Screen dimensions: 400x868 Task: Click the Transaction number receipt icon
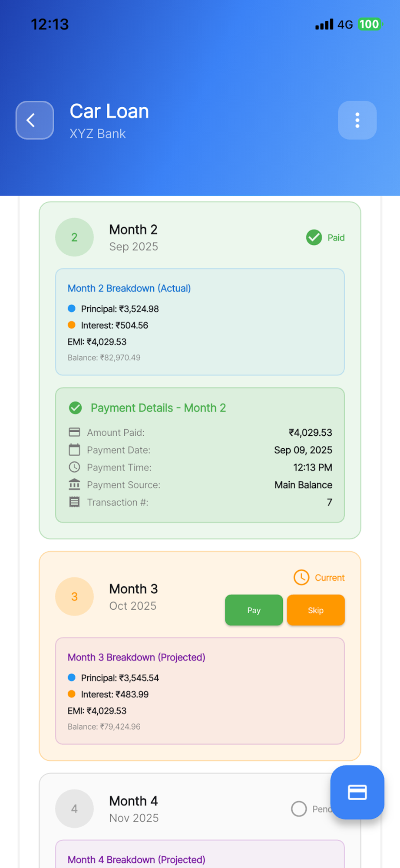75,502
